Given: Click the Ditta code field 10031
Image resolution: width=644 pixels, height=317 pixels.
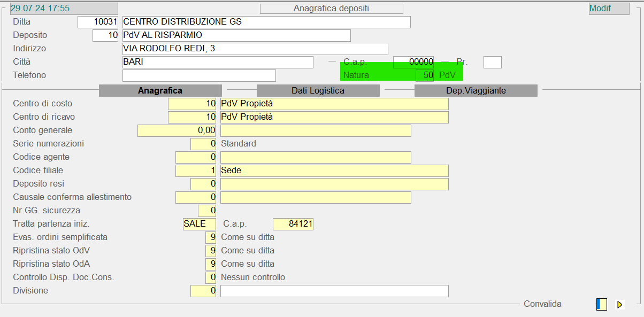Looking at the screenshot, I should coord(98,22).
